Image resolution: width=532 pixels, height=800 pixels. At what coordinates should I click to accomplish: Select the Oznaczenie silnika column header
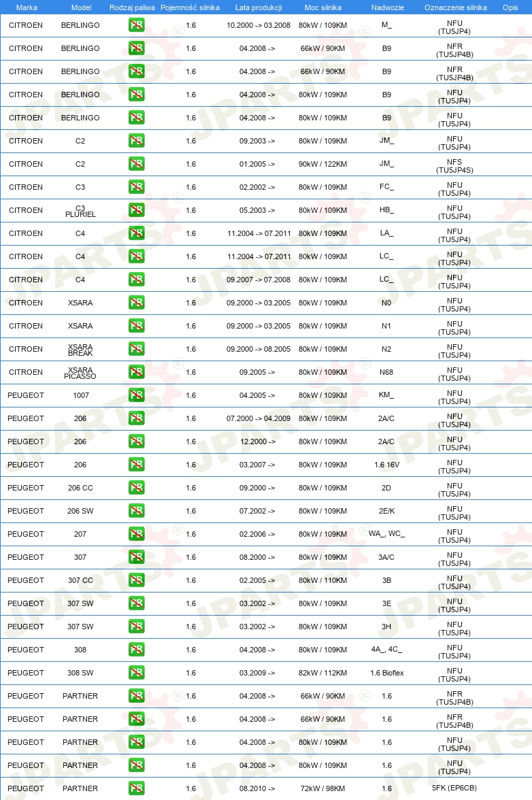(x=456, y=7)
